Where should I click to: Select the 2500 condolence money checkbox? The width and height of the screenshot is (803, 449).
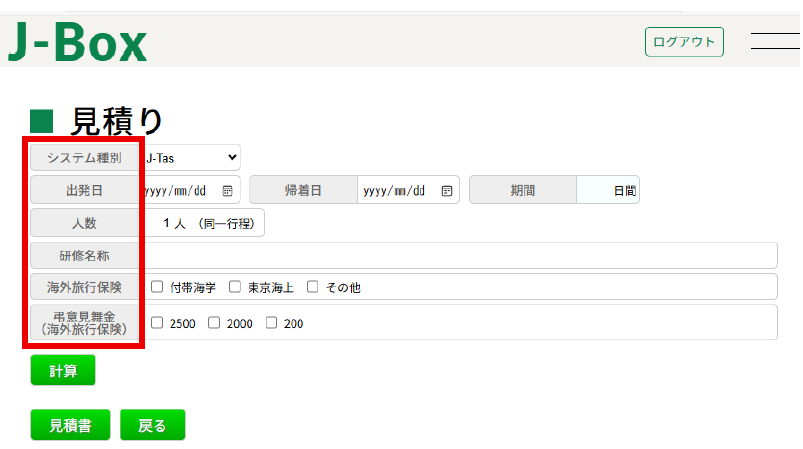157,323
